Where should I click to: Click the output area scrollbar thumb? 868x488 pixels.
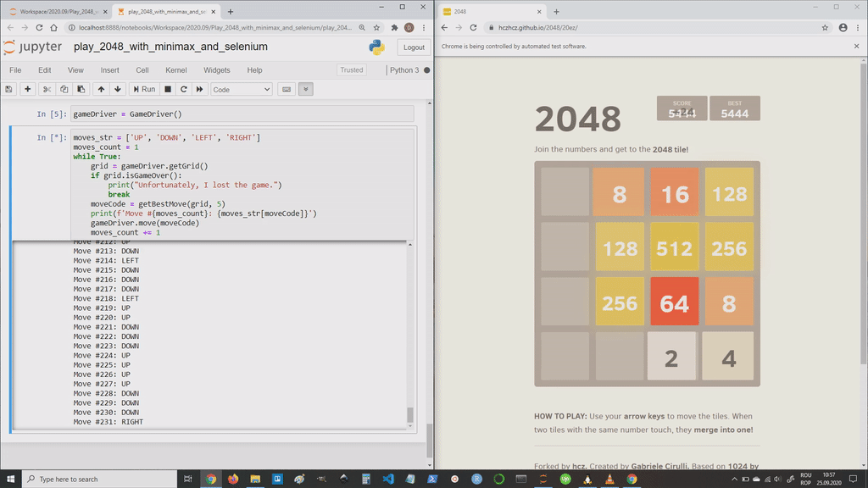409,414
